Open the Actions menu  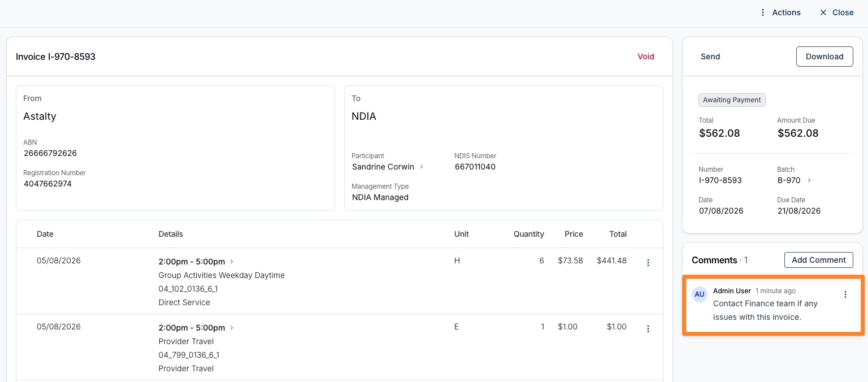[x=780, y=12]
